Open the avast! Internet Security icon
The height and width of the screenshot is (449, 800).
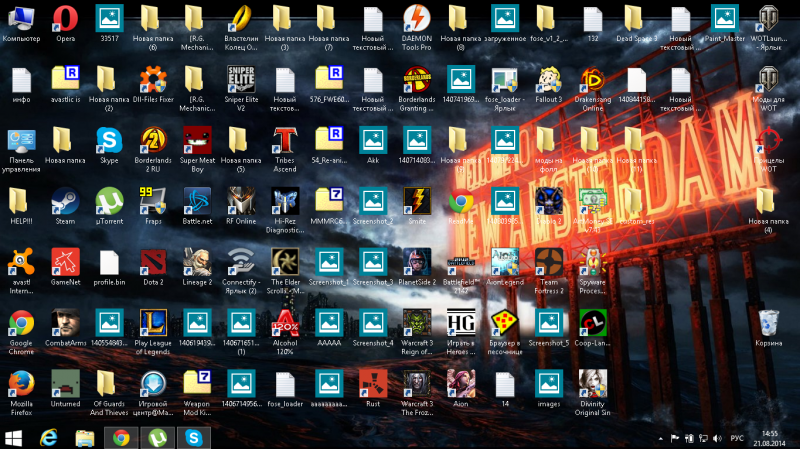tap(21, 262)
